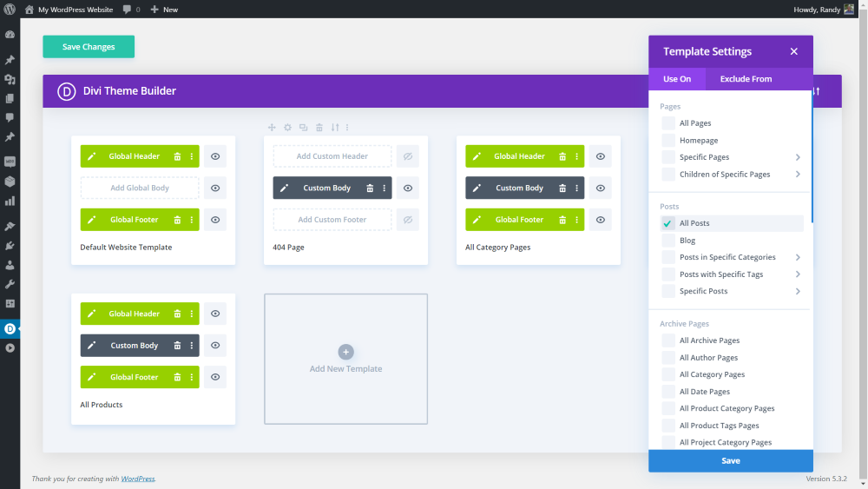Expand Children of Specific Pages arrow

coord(798,174)
